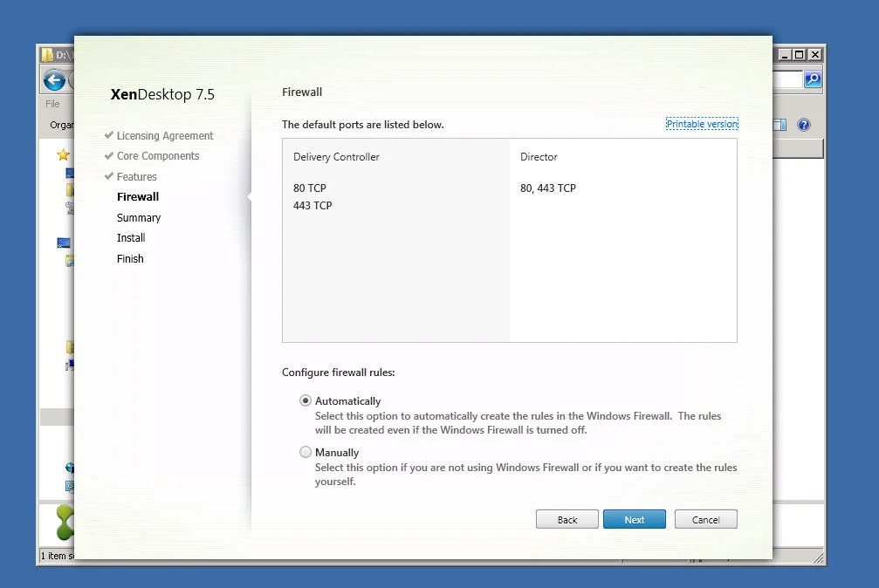
Task: Select the Automatically firewall rules option
Action: pyautogui.click(x=305, y=400)
